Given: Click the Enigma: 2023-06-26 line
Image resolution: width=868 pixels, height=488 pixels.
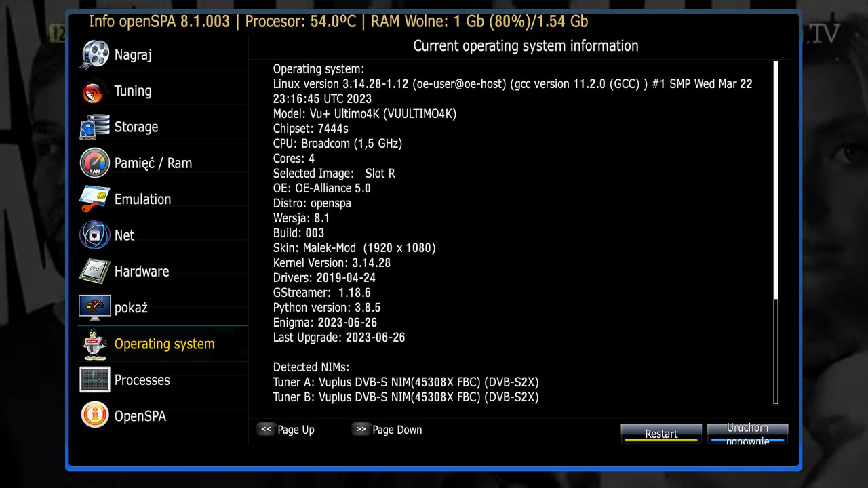Looking at the screenshot, I should pyautogui.click(x=325, y=322).
